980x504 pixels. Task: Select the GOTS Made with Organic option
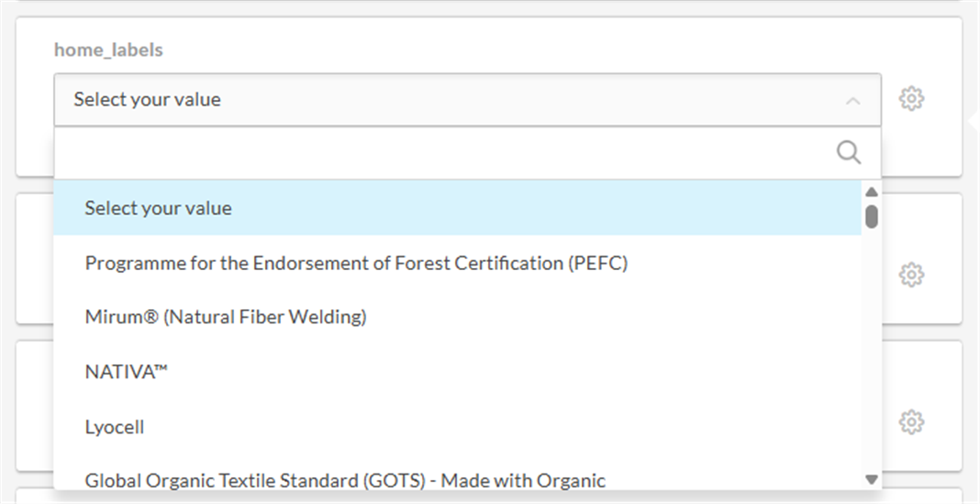(x=345, y=480)
